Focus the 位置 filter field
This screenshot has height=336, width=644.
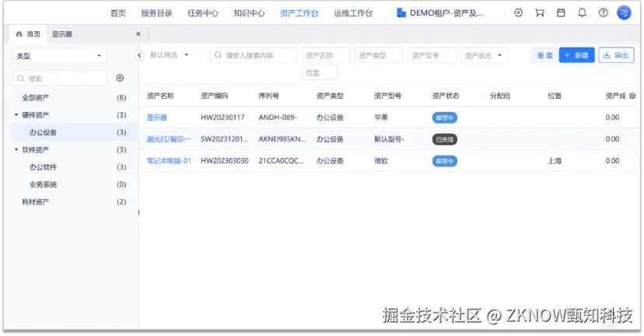pos(320,72)
